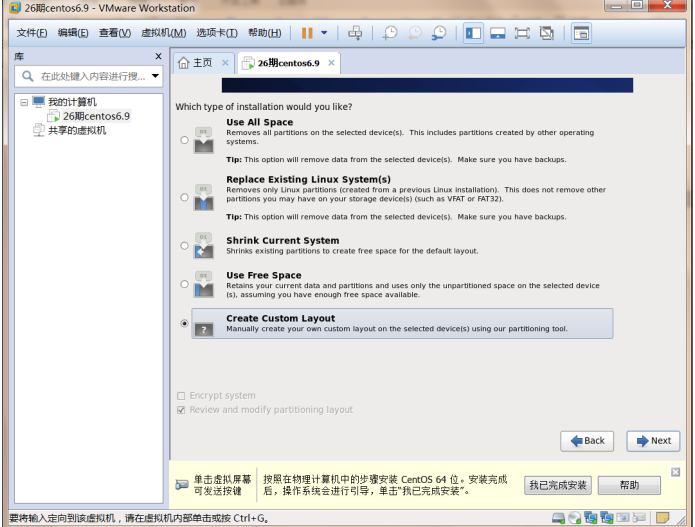695x527 pixels.
Task: Open the 文件(F) menu
Action: tap(31, 33)
